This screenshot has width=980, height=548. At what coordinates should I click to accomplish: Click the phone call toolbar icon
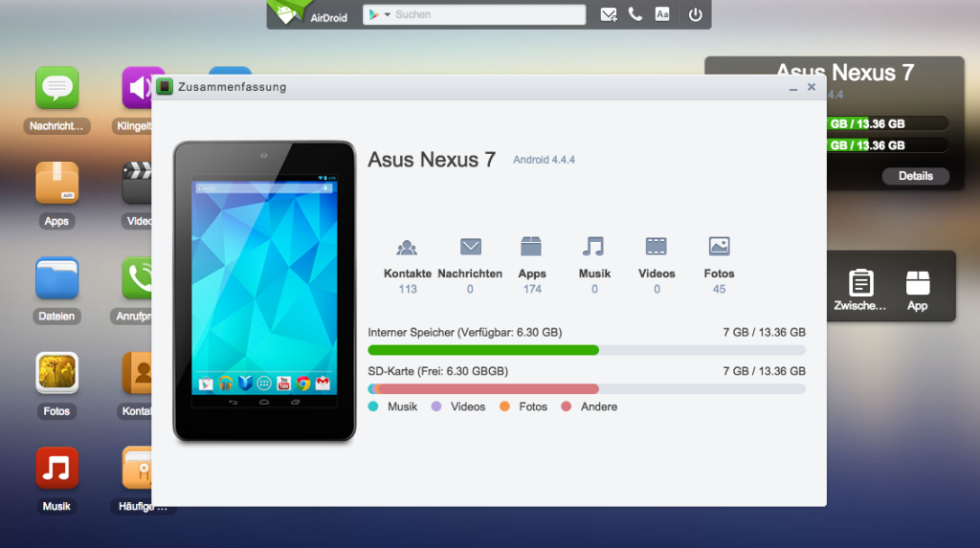click(635, 14)
